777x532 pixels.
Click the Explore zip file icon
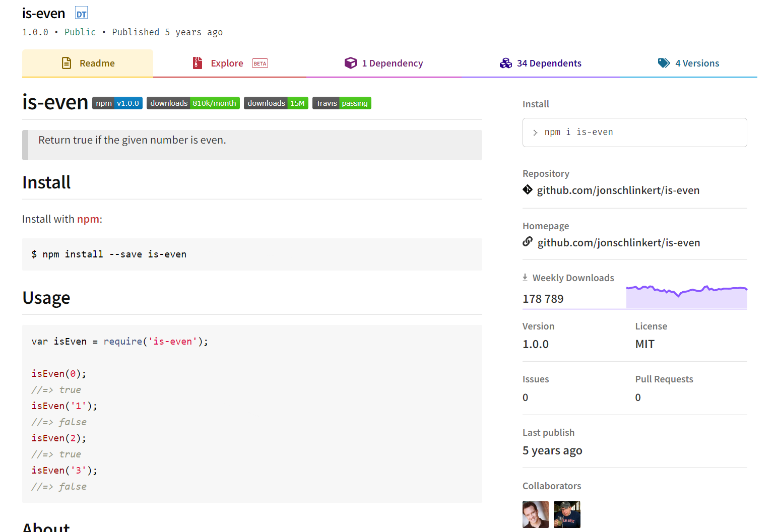coord(198,63)
